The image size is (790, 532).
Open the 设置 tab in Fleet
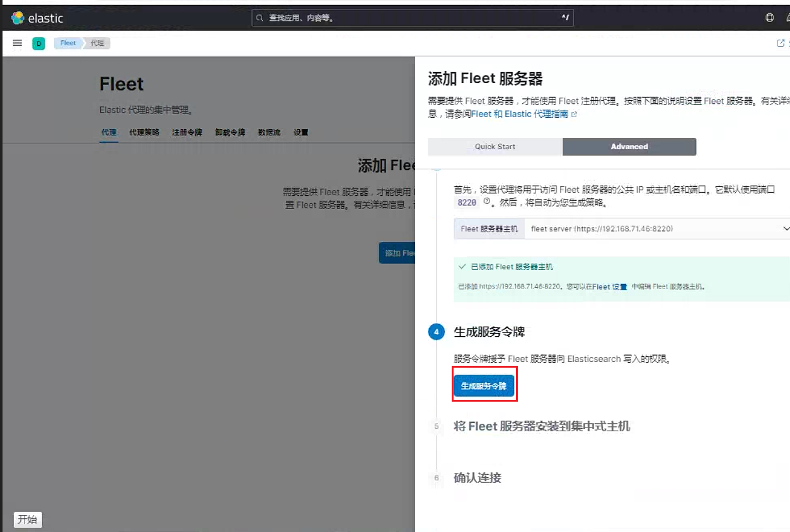point(301,133)
